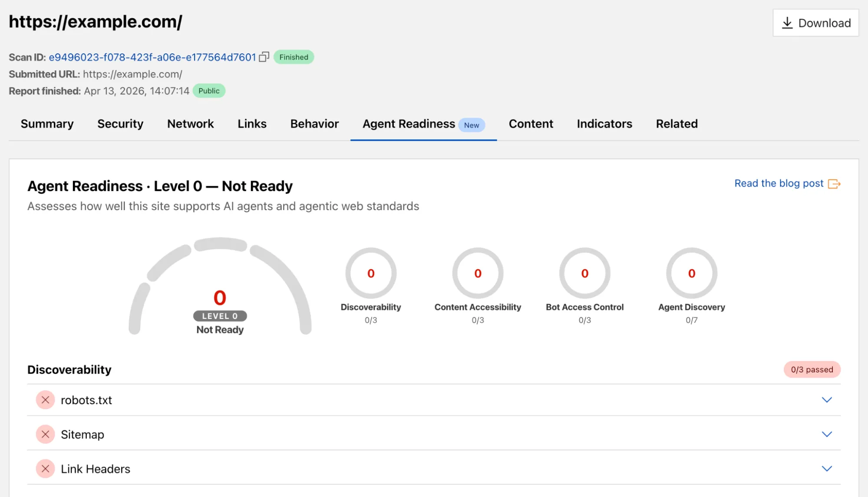
Task: Follow the Scan ID hyperlink
Action: point(152,57)
